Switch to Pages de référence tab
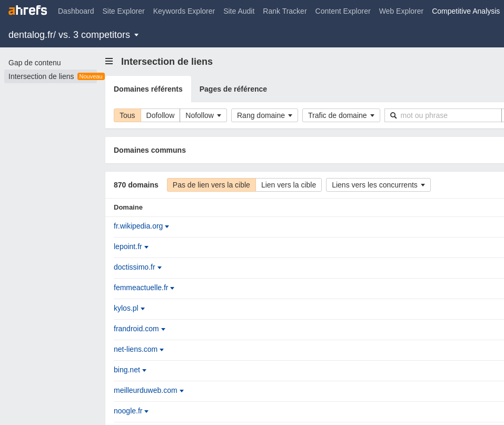The image size is (504, 425). pyautogui.click(x=233, y=89)
